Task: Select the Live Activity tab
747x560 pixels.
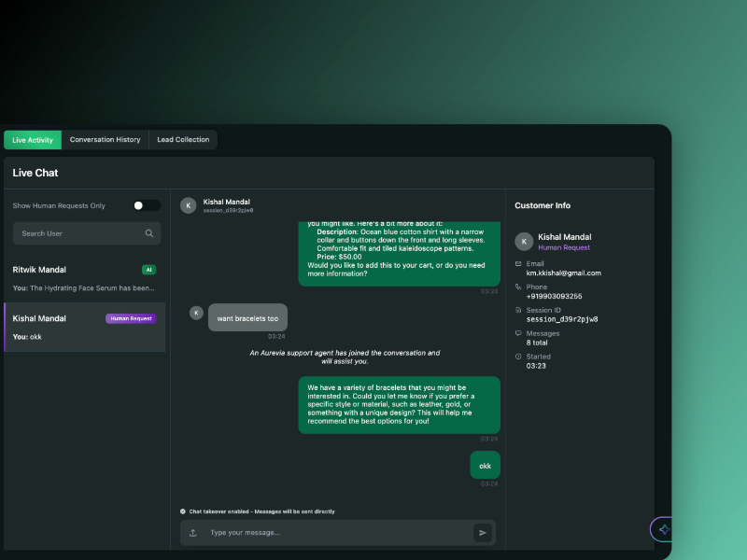Action: pos(33,140)
